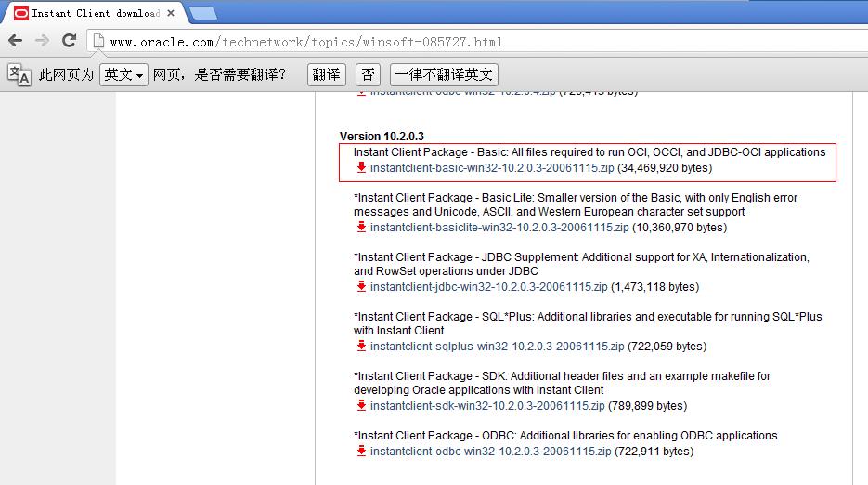Viewport: 868px width, 485px height.
Task: Click the (722,059 bytes) size text
Action: coord(667,346)
